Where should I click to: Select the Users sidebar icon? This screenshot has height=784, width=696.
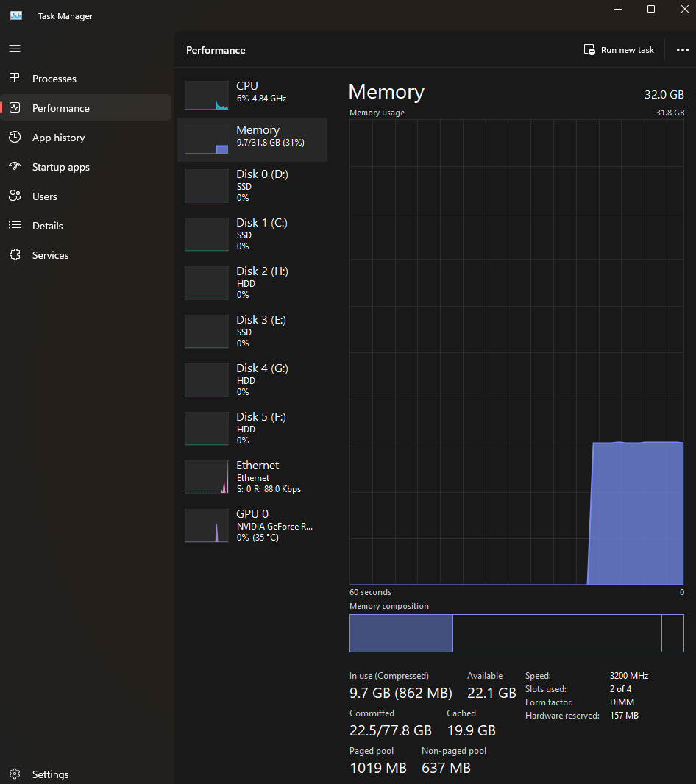pos(15,196)
